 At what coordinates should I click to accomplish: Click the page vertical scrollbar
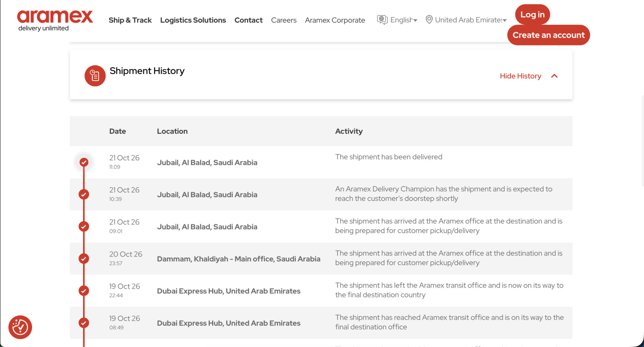(x=642, y=140)
